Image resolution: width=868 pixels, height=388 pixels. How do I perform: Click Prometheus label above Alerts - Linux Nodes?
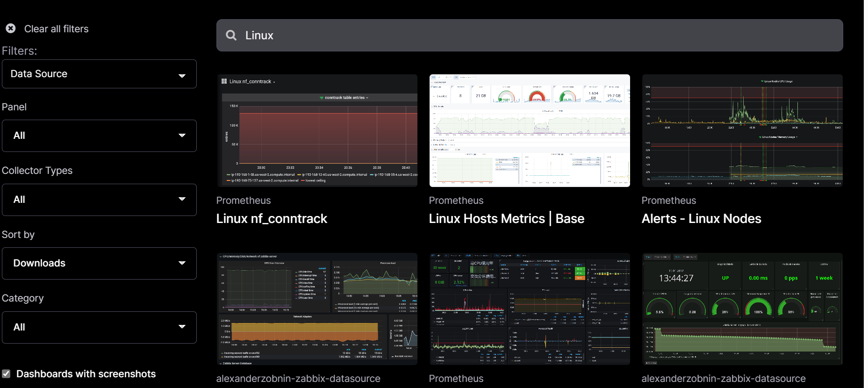[x=669, y=201]
